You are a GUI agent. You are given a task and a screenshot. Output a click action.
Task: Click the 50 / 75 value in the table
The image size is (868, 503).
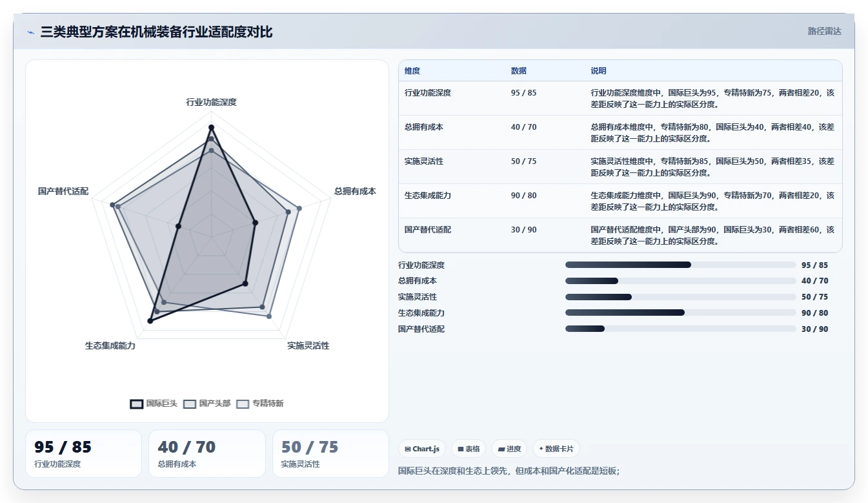[x=523, y=161]
